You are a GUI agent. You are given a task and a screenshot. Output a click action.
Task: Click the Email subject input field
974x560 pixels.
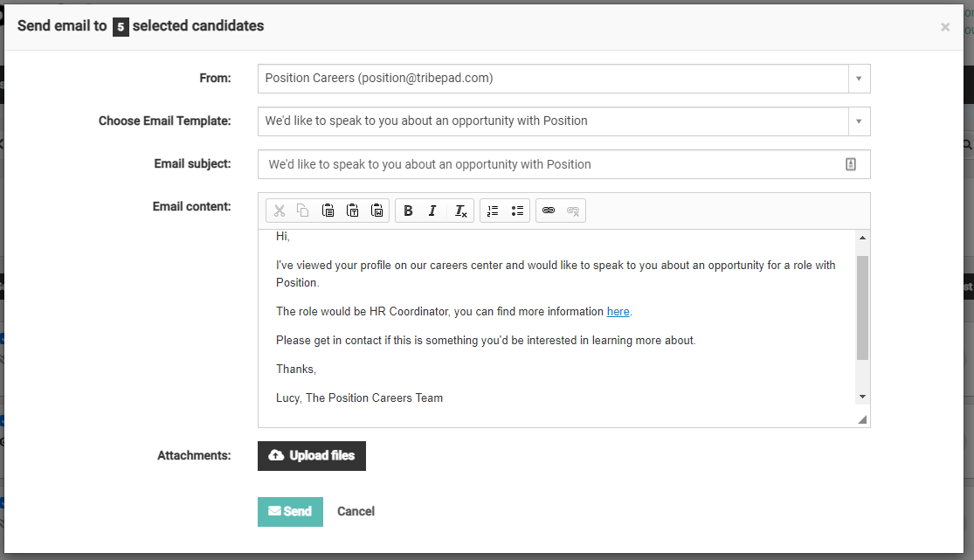click(x=550, y=164)
